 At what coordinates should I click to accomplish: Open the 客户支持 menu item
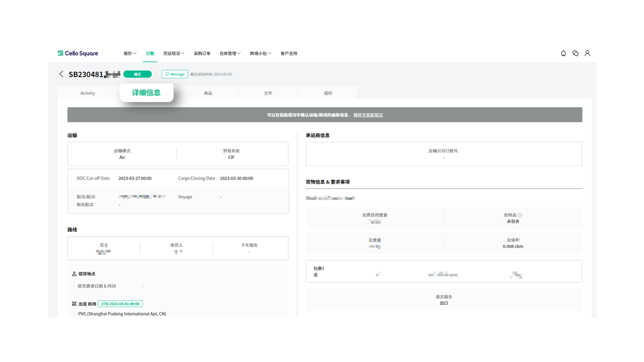point(289,53)
